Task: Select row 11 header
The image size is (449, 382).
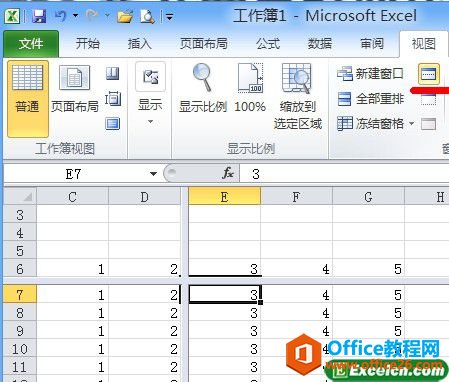Action: pos(20,367)
